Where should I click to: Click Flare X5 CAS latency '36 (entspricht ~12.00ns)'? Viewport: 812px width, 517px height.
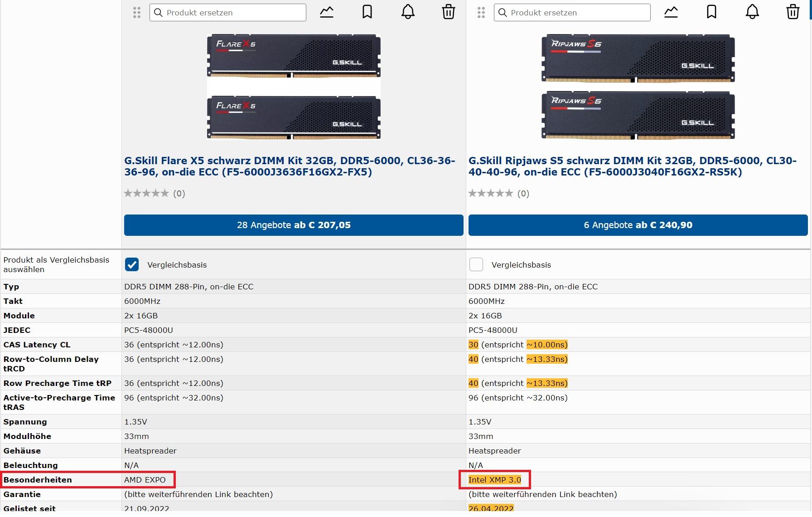coord(174,345)
